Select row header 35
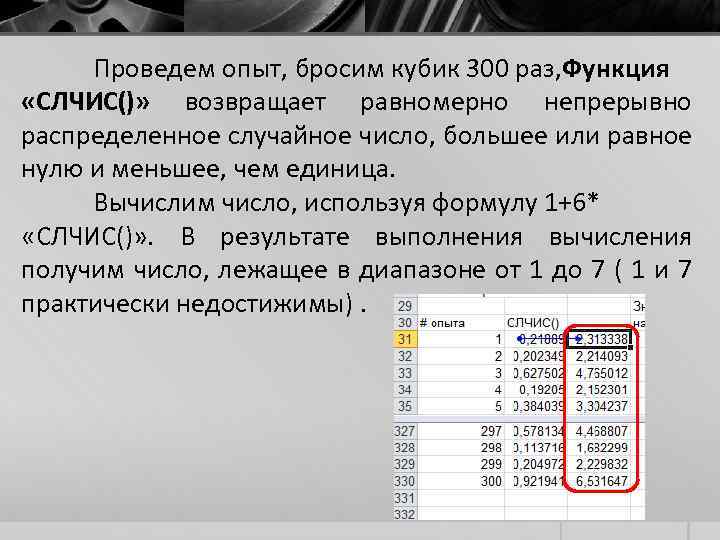 point(405,406)
